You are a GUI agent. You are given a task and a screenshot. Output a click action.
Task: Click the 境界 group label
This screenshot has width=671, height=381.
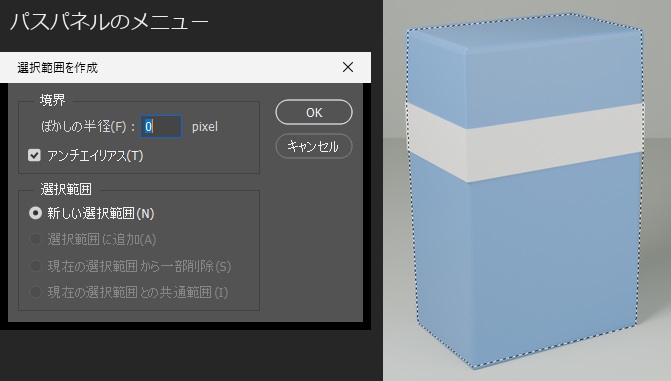pyautogui.click(x=53, y=100)
